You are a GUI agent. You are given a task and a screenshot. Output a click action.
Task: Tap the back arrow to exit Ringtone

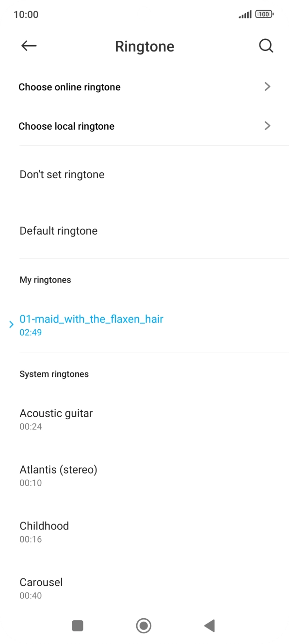28,46
